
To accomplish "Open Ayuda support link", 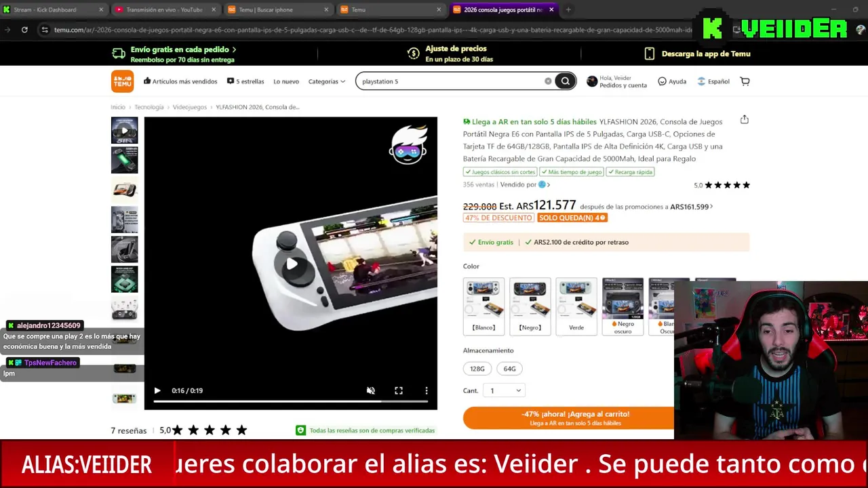I will click(x=672, y=81).
